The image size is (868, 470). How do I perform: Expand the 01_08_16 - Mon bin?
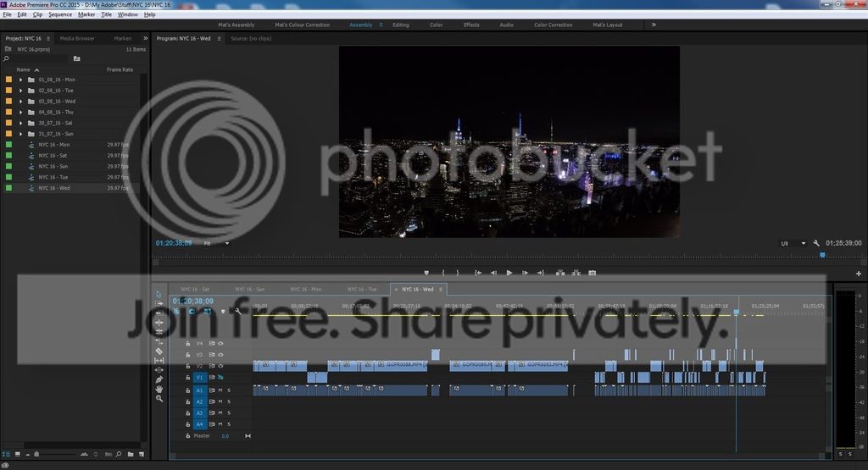click(x=20, y=79)
